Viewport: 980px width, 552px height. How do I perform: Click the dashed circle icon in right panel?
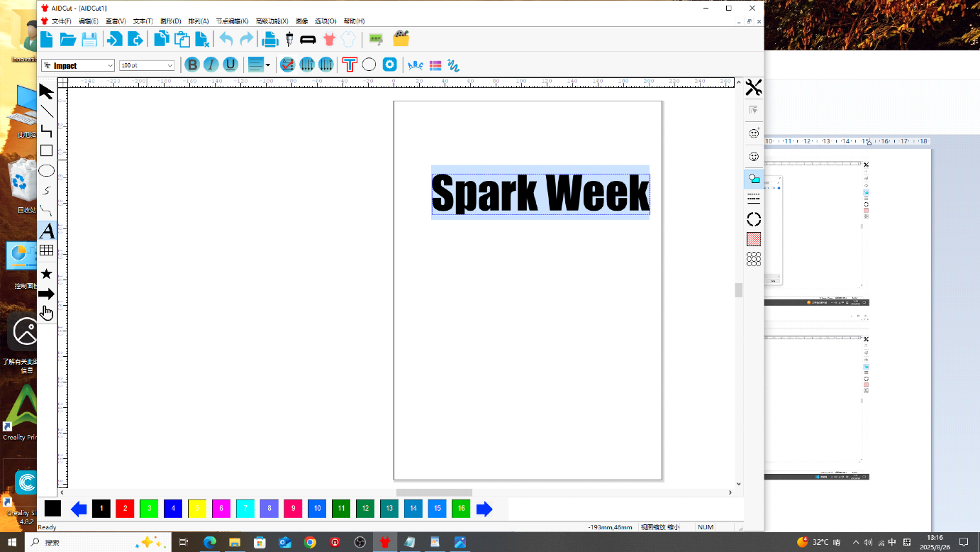754,220
